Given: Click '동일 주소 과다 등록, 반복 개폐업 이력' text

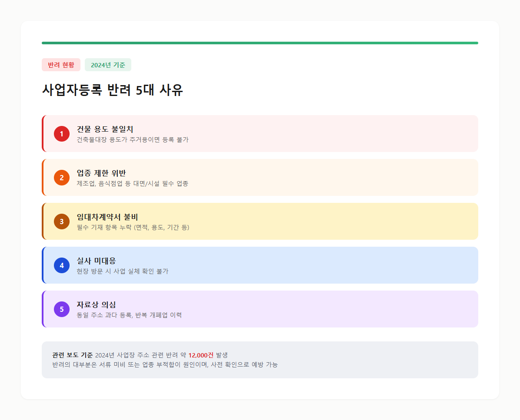Looking at the screenshot, I should (x=129, y=315).
